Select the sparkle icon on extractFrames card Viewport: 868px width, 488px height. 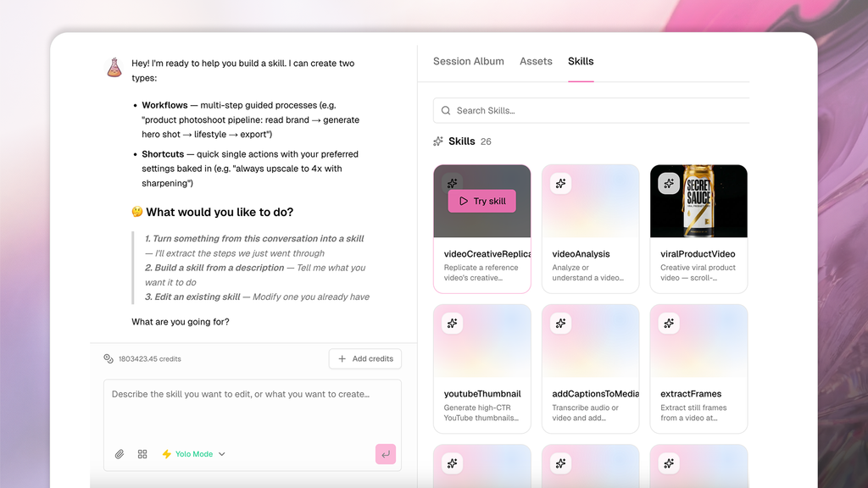(668, 323)
